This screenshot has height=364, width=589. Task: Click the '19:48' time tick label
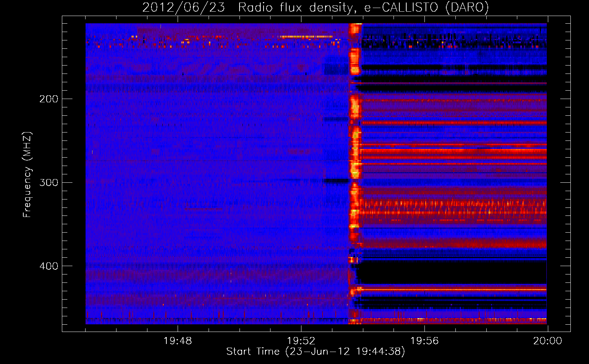(178, 341)
